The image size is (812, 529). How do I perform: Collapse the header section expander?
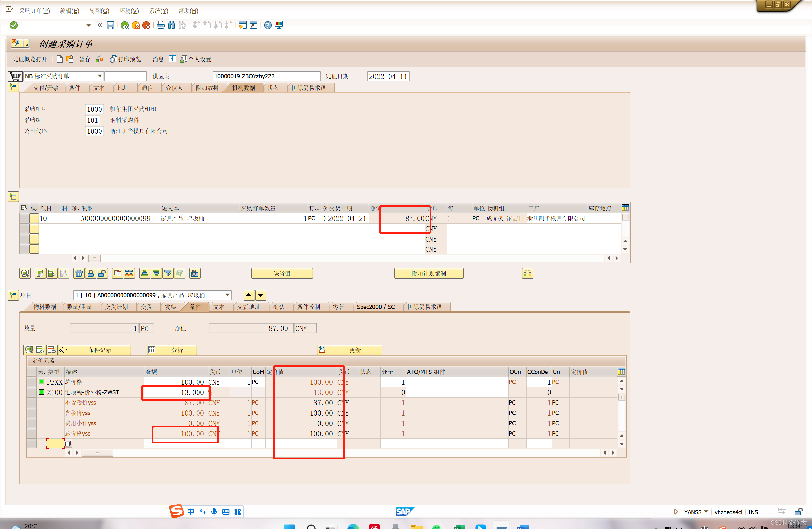13,87
